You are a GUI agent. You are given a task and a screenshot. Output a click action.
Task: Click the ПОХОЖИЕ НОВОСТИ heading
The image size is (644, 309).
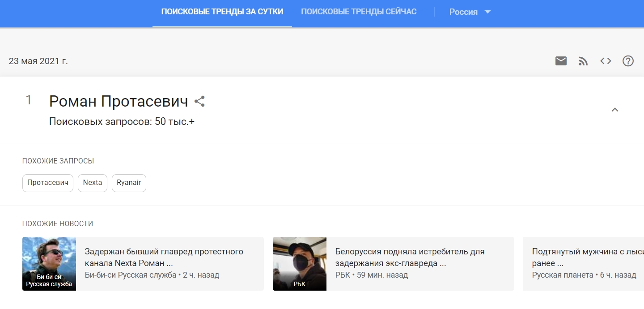click(58, 223)
